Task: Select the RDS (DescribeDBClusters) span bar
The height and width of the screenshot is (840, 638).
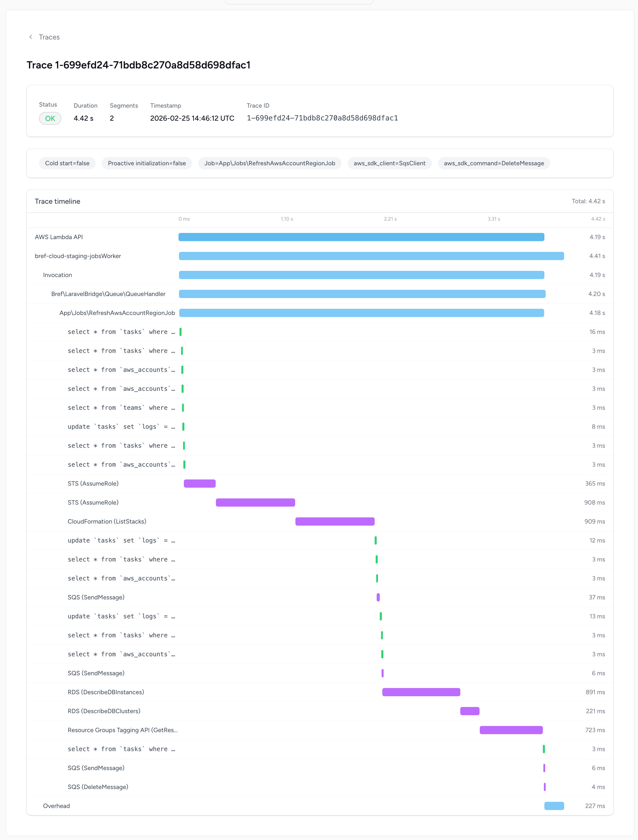Action: [470, 711]
